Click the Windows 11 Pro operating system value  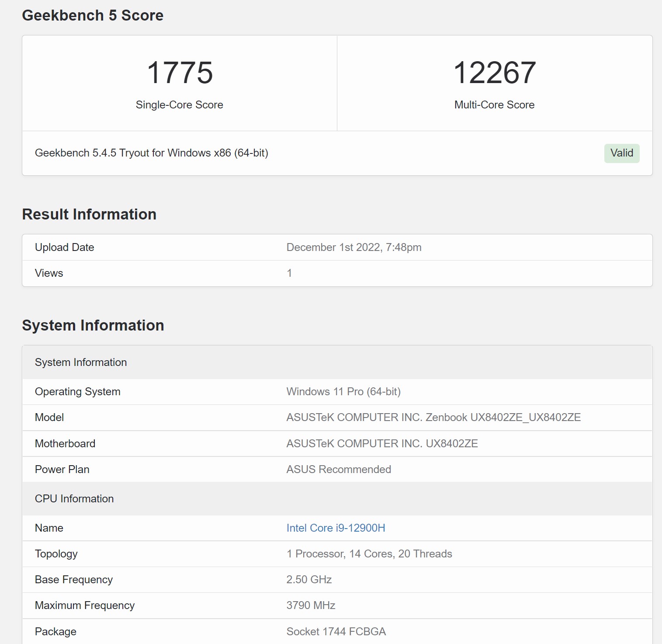pyautogui.click(x=343, y=392)
